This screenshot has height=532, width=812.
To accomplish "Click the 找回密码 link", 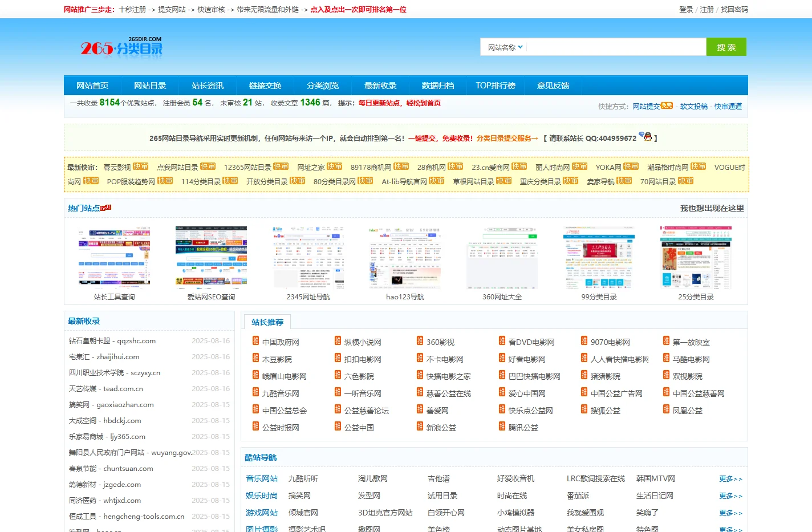I will (734, 10).
